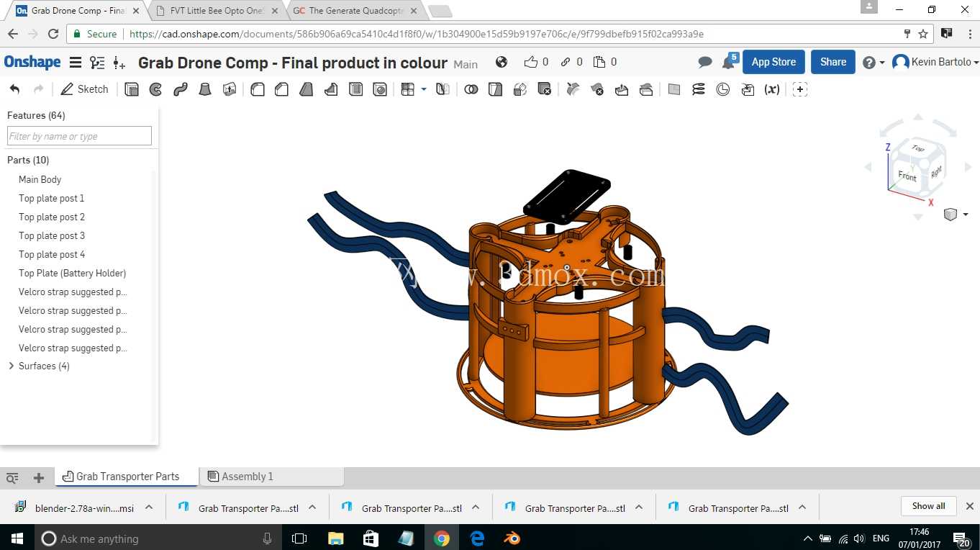Click the public globe icon

coord(502,62)
